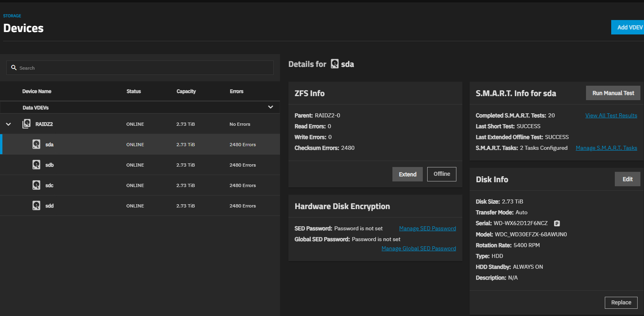Viewport: 644px width, 316px height.
Task: Copy serial number with clipboard icon
Action: tap(557, 223)
